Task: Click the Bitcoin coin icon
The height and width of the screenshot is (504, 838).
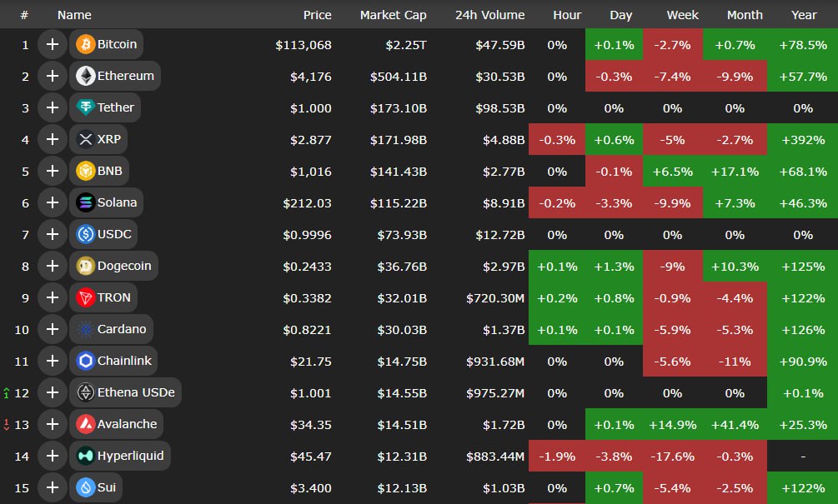Action: click(85, 44)
